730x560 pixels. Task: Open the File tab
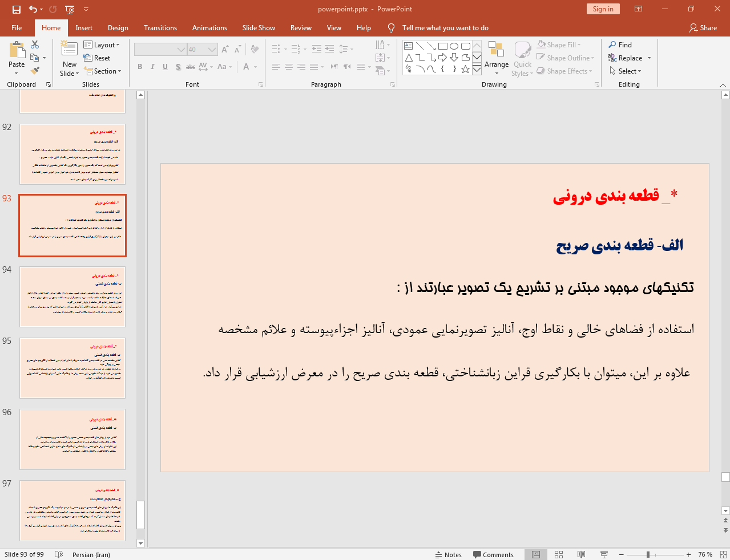[x=17, y=28]
